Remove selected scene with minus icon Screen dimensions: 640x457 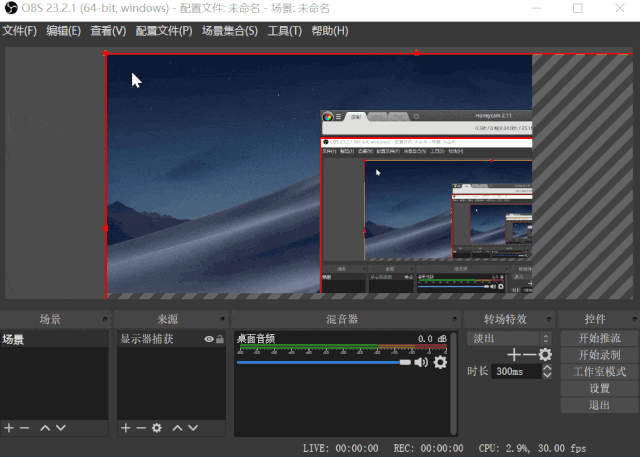(24, 428)
